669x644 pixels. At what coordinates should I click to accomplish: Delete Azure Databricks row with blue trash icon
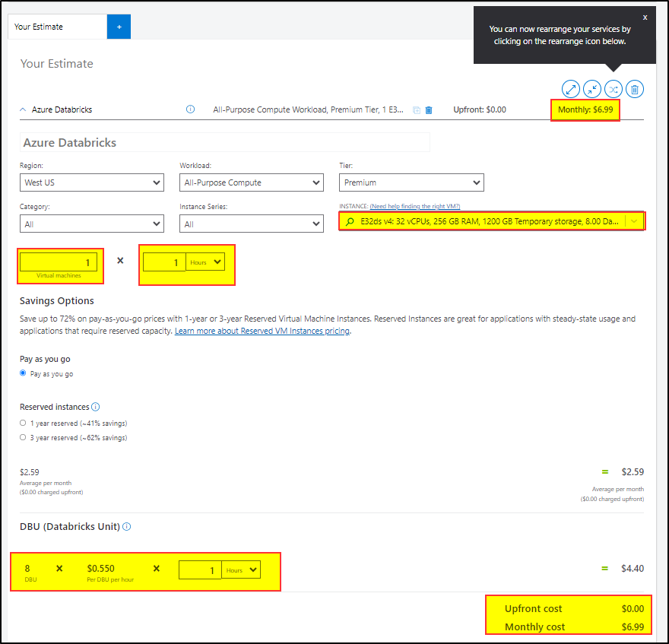point(429,110)
